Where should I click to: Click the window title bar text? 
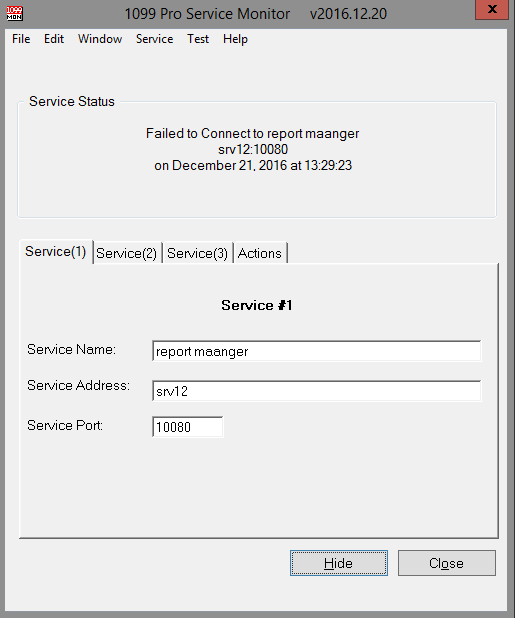(256, 14)
